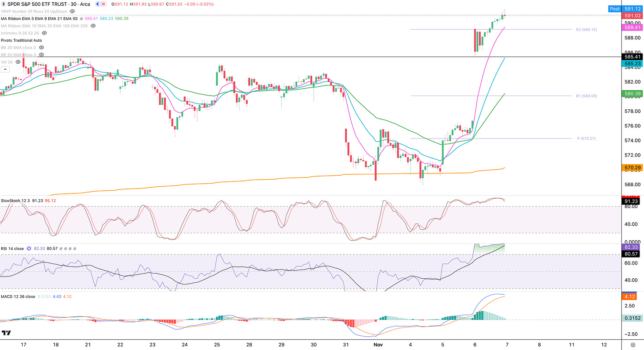Select the MACD 12 26 close indicator title
This screenshot has height=350, width=644.
pyautogui.click(x=18, y=296)
